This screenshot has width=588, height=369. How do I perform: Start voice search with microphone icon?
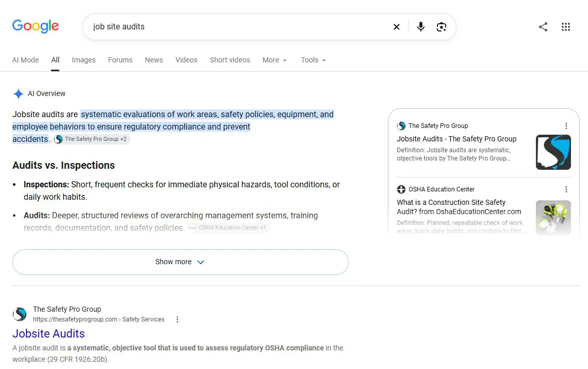(421, 27)
